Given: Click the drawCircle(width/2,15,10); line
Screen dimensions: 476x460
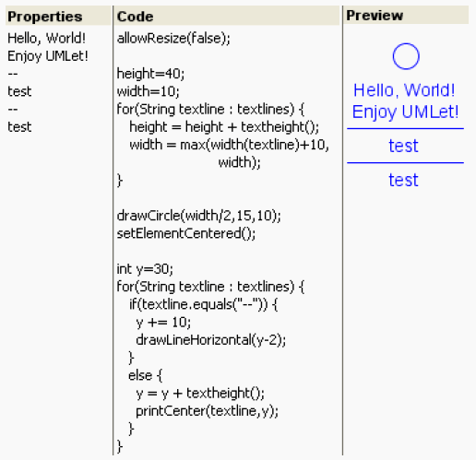Looking at the screenshot, I should click(x=198, y=216).
